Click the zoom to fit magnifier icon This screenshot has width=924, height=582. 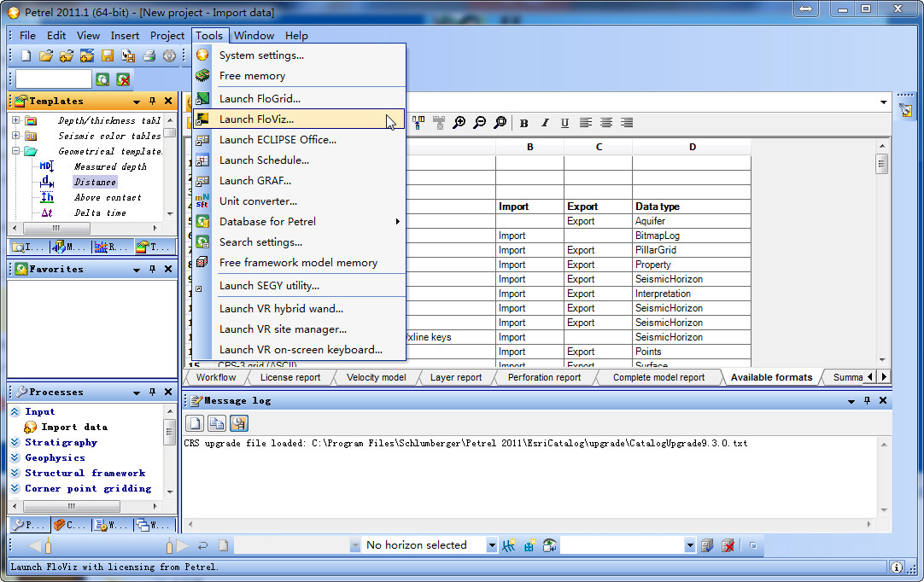click(500, 123)
